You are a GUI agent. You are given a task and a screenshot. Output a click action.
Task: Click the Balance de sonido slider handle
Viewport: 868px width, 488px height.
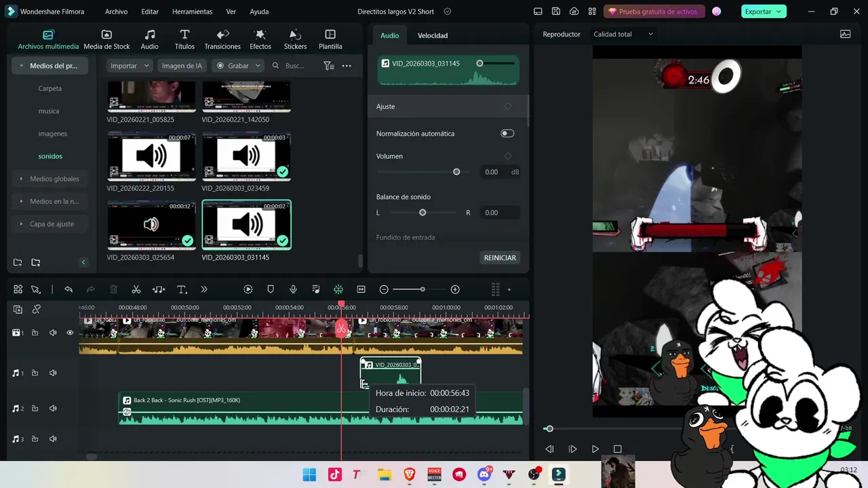[422, 213]
